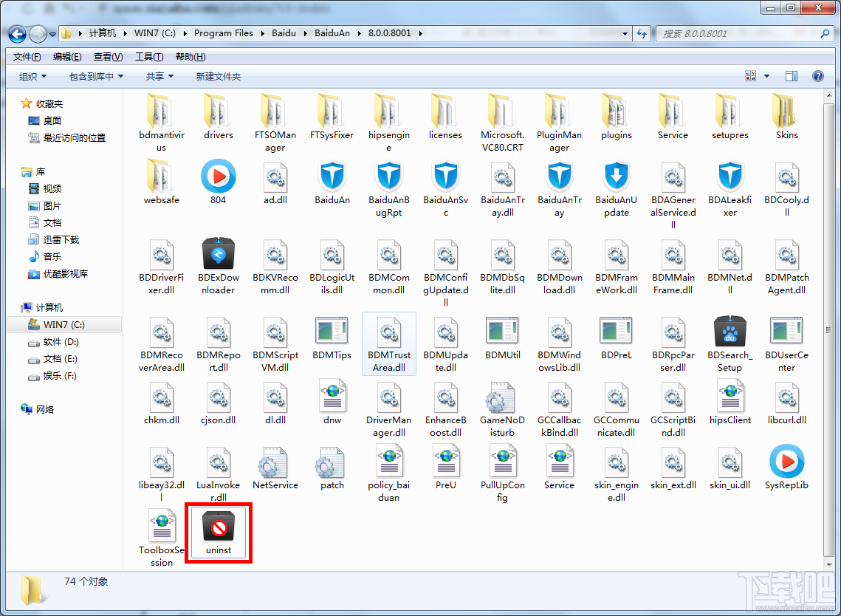Select the BDMTips application icon

click(332, 331)
